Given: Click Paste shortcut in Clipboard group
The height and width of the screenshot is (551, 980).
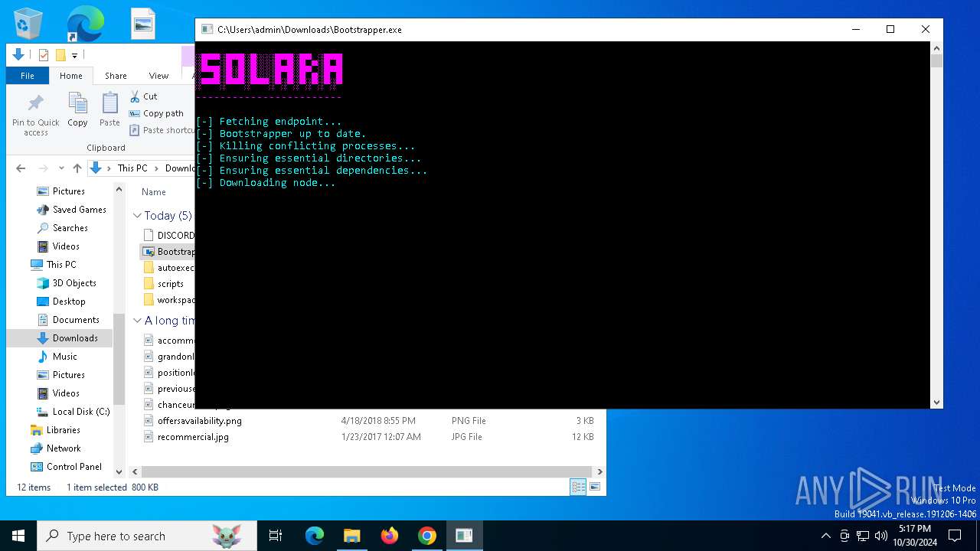Looking at the screenshot, I should (162, 130).
